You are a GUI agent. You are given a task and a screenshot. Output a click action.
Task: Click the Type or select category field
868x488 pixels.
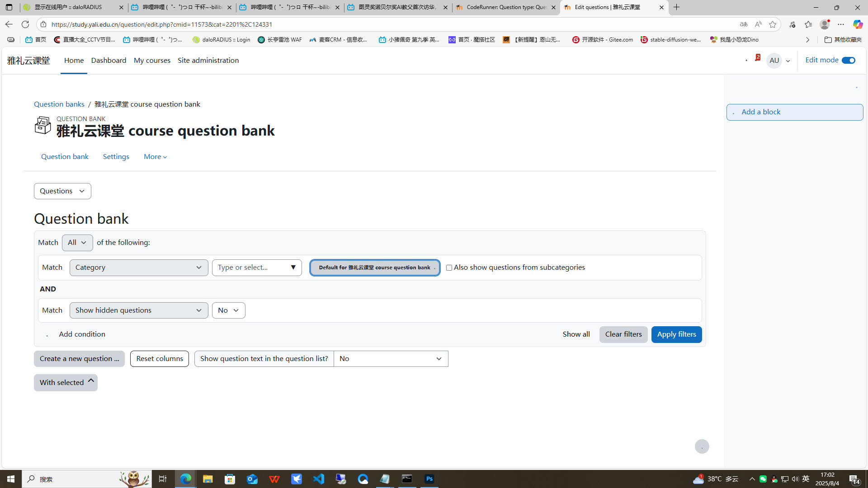pos(257,267)
